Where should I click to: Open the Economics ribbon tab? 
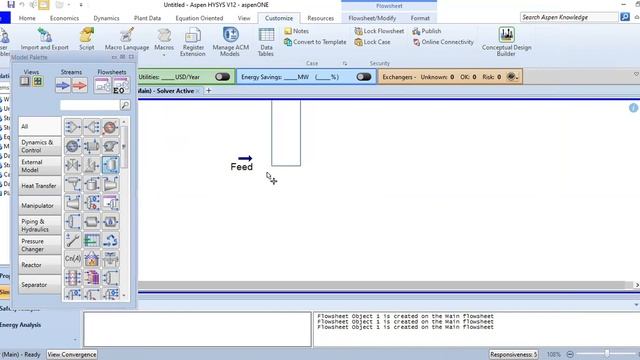point(64,18)
